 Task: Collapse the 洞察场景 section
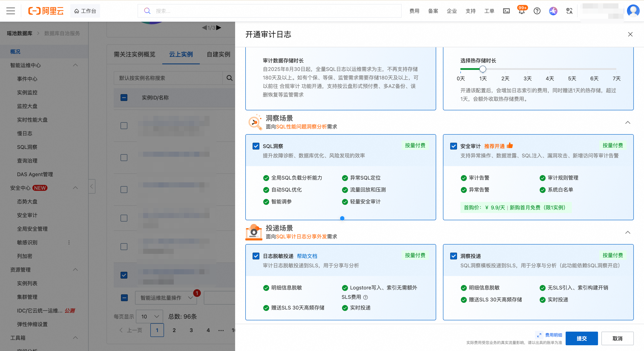point(628,122)
